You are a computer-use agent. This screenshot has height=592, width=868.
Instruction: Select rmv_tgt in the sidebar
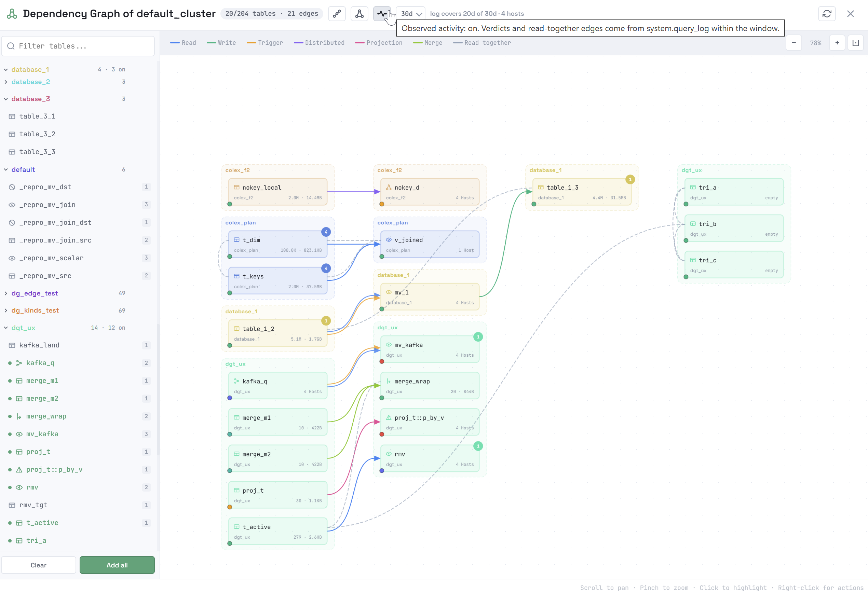click(x=79, y=505)
